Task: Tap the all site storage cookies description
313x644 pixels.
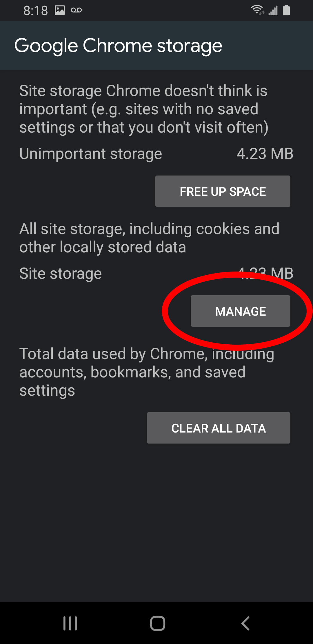Action: 149,238
